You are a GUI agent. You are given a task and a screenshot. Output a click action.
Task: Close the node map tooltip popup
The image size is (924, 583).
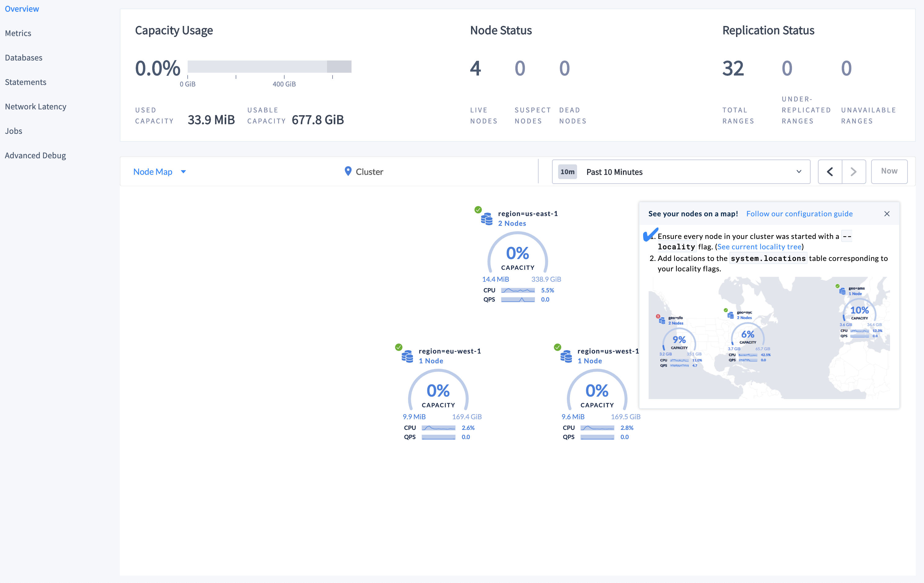click(x=887, y=214)
